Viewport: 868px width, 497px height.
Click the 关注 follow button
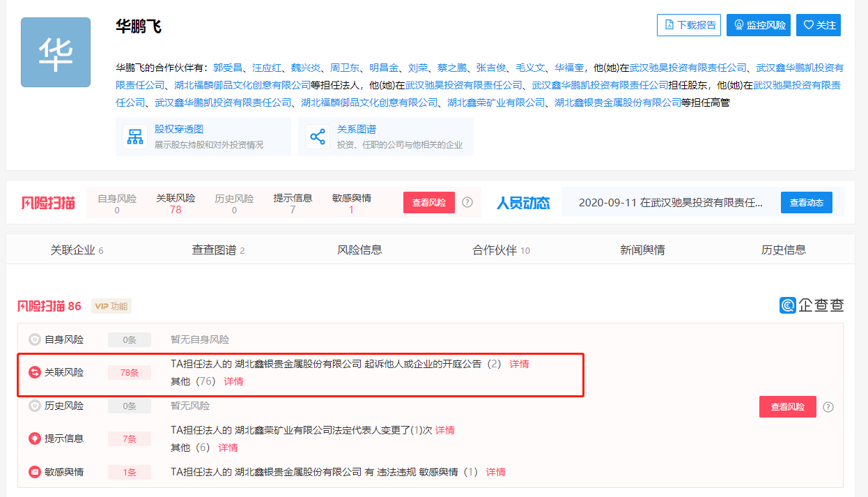pyautogui.click(x=819, y=25)
